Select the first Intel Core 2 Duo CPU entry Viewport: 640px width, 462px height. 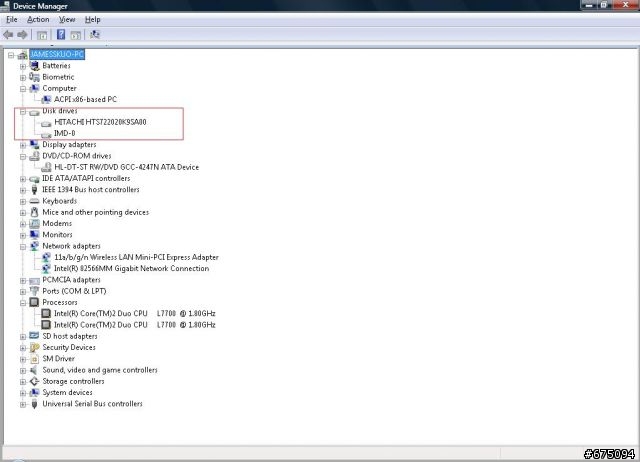click(135, 314)
